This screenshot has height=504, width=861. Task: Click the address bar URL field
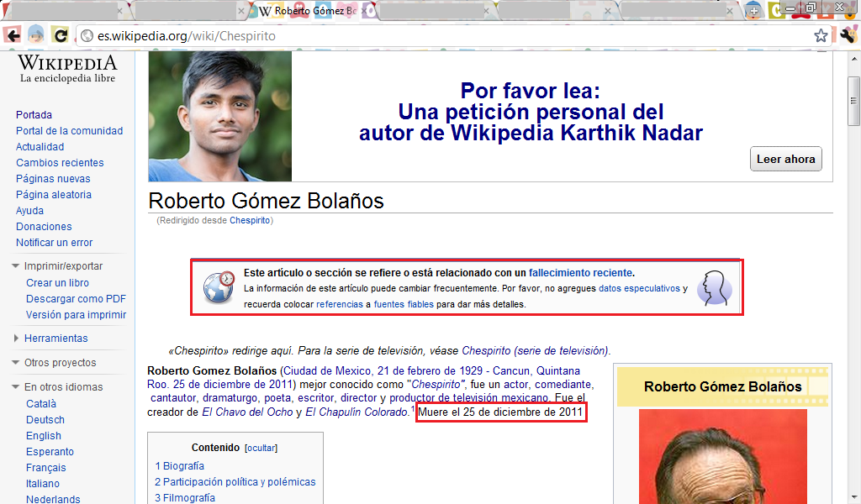tap(420, 36)
